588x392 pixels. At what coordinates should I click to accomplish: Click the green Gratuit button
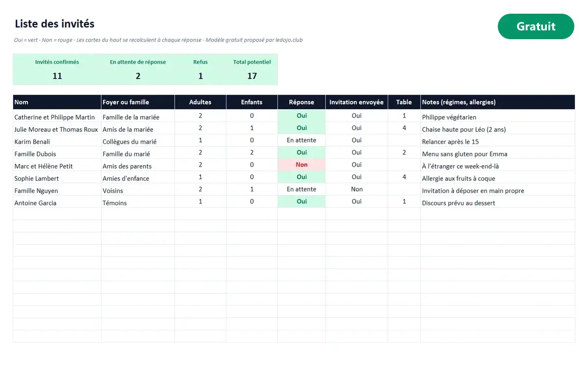click(x=536, y=26)
